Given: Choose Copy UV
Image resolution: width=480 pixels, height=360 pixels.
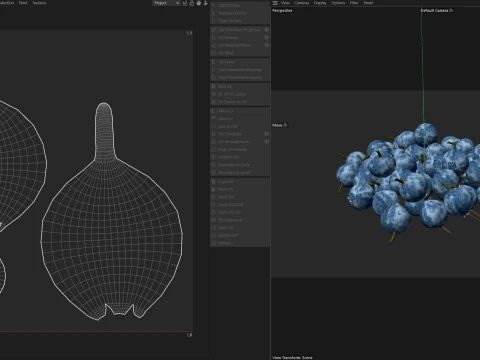Looking at the screenshot, I should [x=240, y=181].
